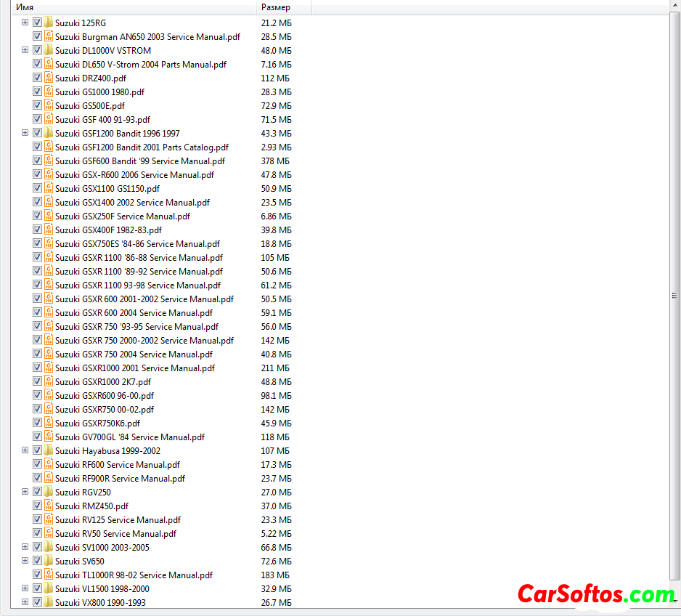Image resolution: width=681 pixels, height=616 pixels.
Task: Click the folder icon of Suzuki 125RG
Action: tap(49, 23)
